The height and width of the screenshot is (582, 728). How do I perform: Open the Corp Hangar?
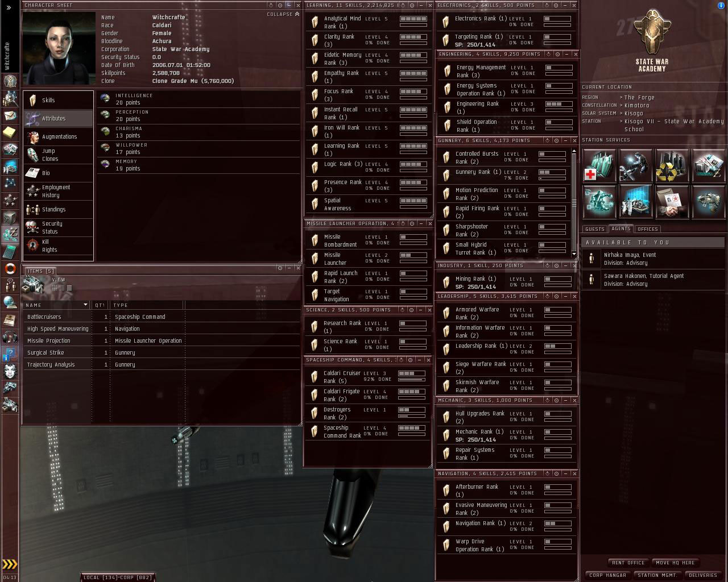click(607, 575)
